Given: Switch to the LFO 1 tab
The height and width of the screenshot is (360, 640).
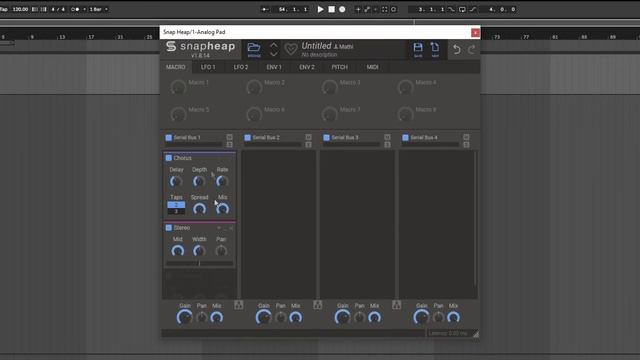Looking at the screenshot, I should [x=208, y=67].
